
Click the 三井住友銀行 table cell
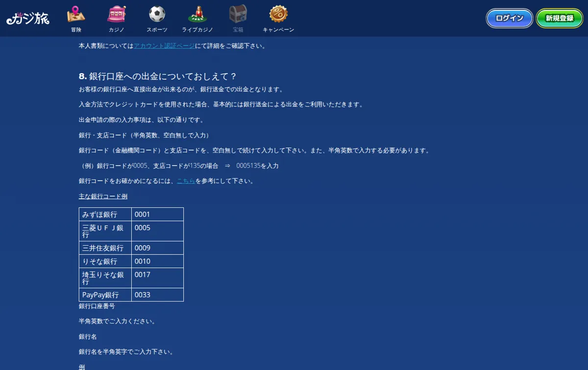[105, 248]
